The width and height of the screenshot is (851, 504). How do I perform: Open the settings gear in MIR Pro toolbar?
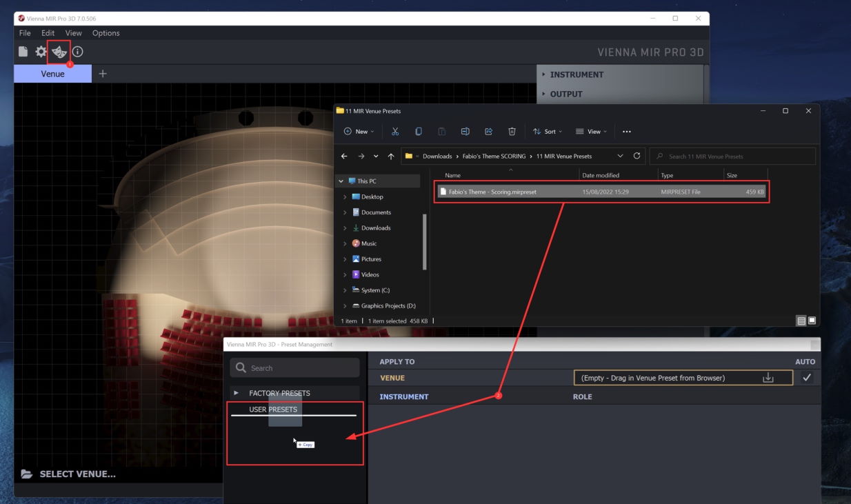[41, 52]
